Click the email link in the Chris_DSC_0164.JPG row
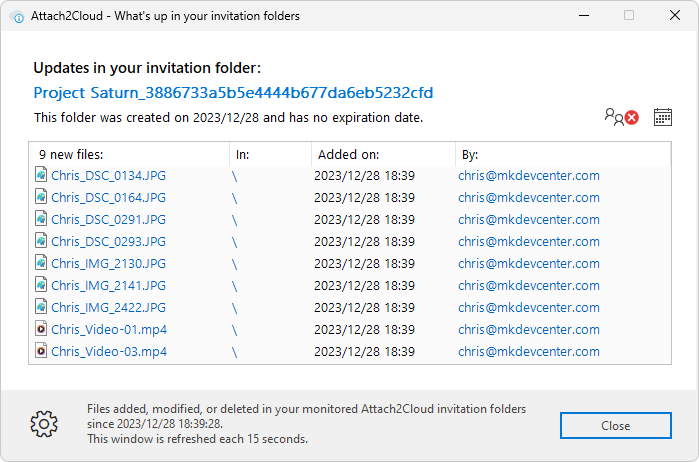 click(x=529, y=198)
